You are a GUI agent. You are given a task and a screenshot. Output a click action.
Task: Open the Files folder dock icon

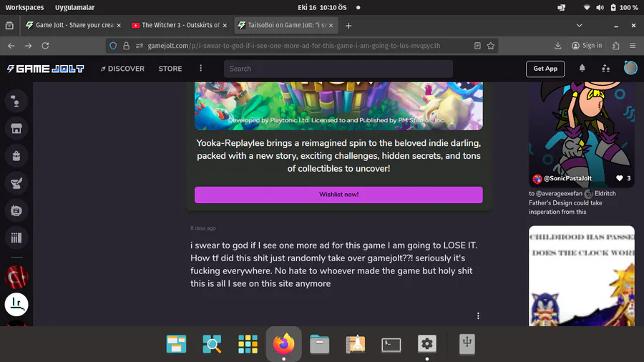pyautogui.click(x=320, y=344)
